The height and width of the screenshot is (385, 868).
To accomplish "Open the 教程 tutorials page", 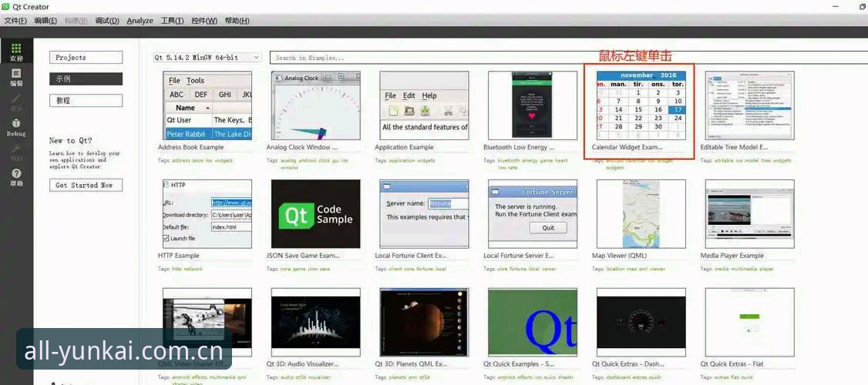I will [x=86, y=101].
